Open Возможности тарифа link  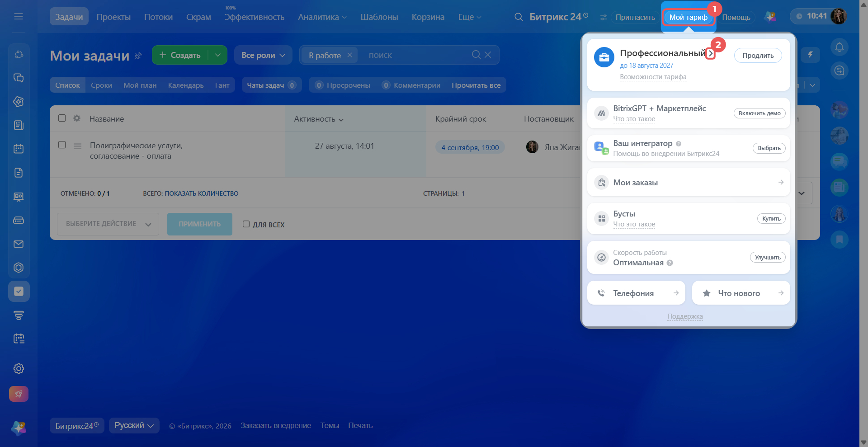pyautogui.click(x=653, y=77)
